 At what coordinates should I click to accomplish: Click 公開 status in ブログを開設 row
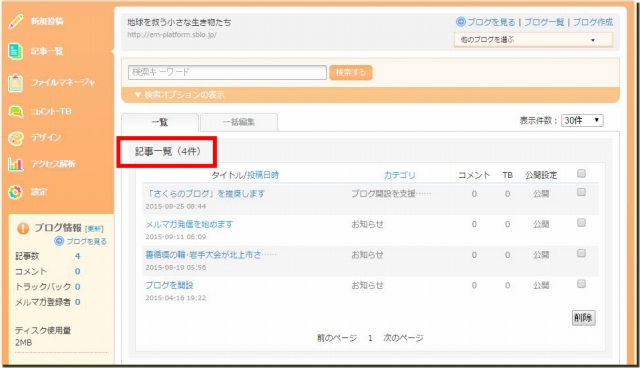pos(541,285)
